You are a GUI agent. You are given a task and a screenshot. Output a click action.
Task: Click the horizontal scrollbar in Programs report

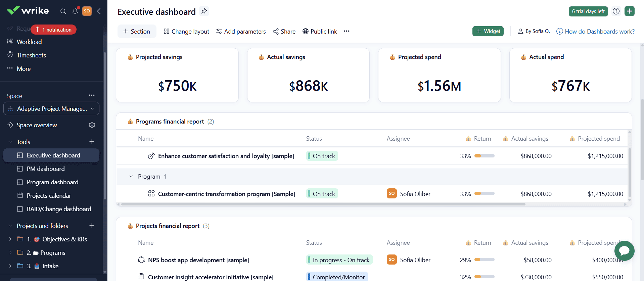[x=323, y=204]
